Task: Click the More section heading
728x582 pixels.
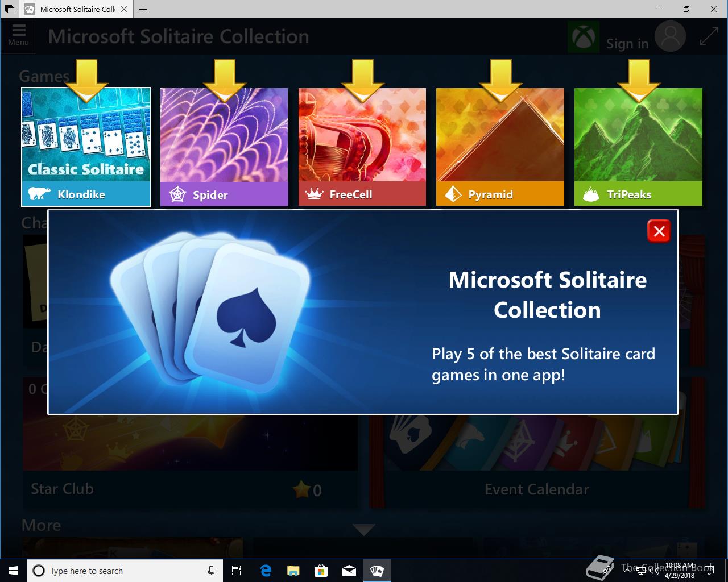Action: click(41, 525)
